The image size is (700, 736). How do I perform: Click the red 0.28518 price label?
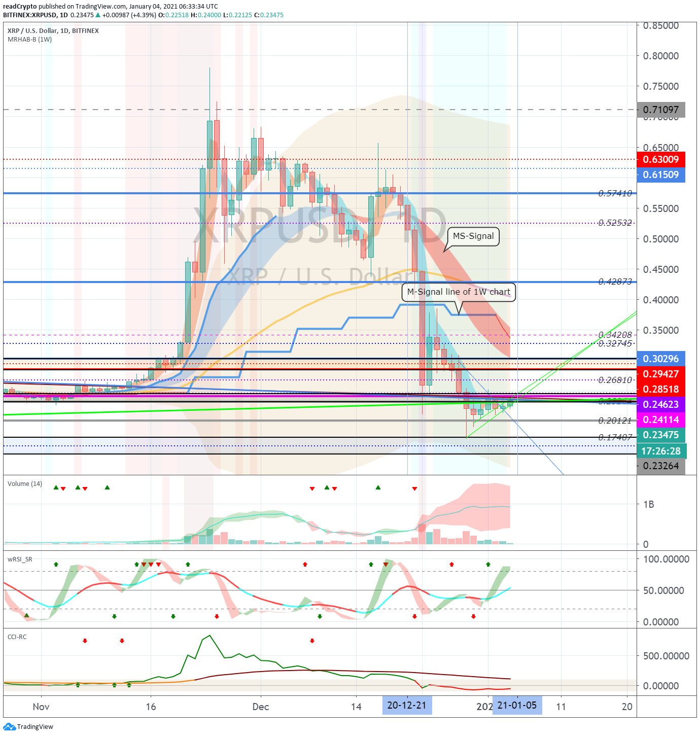click(661, 389)
